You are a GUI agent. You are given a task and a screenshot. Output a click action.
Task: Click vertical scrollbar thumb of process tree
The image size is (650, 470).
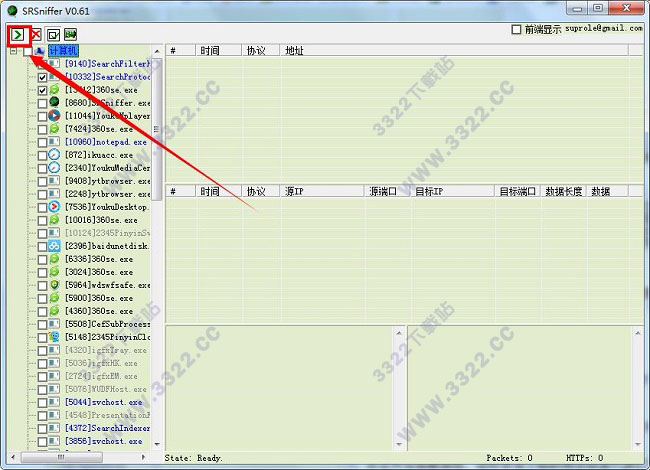click(156, 129)
